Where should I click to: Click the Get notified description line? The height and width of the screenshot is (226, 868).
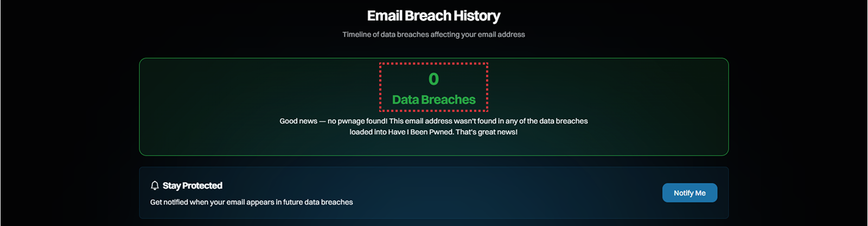pos(251,202)
